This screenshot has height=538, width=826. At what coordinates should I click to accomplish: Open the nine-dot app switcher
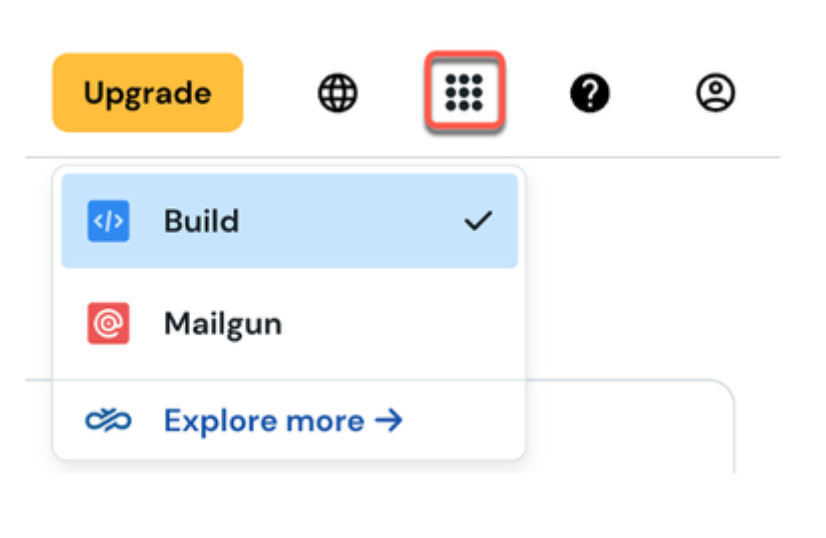tap(464, 93)
